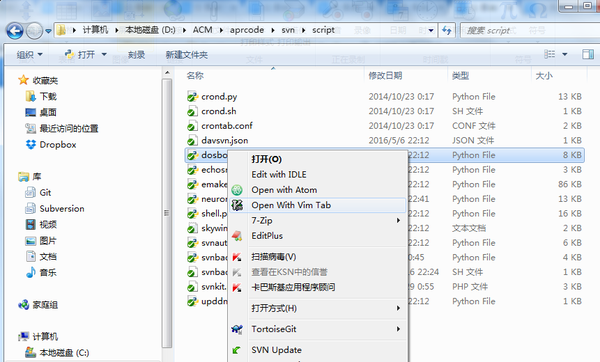
Task: Click the 打开 toolbar button
Action: (x=80, y=55)
